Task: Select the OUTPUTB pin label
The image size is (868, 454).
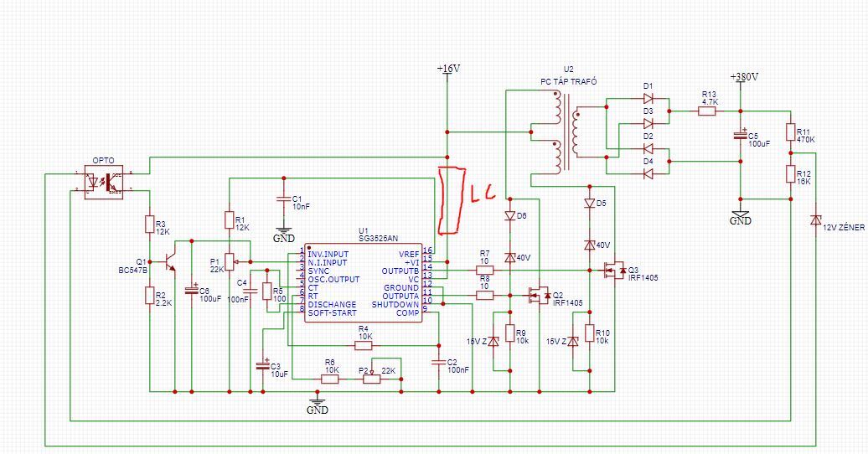Action: pos(400,271)
